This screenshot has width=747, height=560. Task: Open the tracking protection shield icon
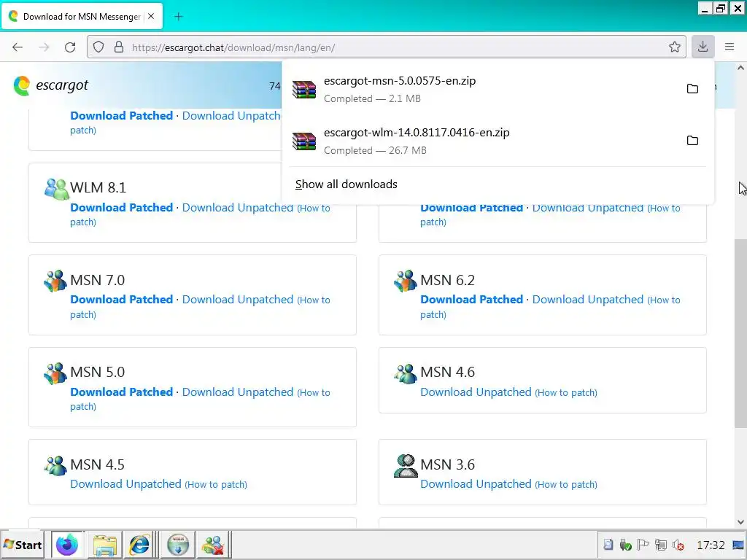click(98, 47)
